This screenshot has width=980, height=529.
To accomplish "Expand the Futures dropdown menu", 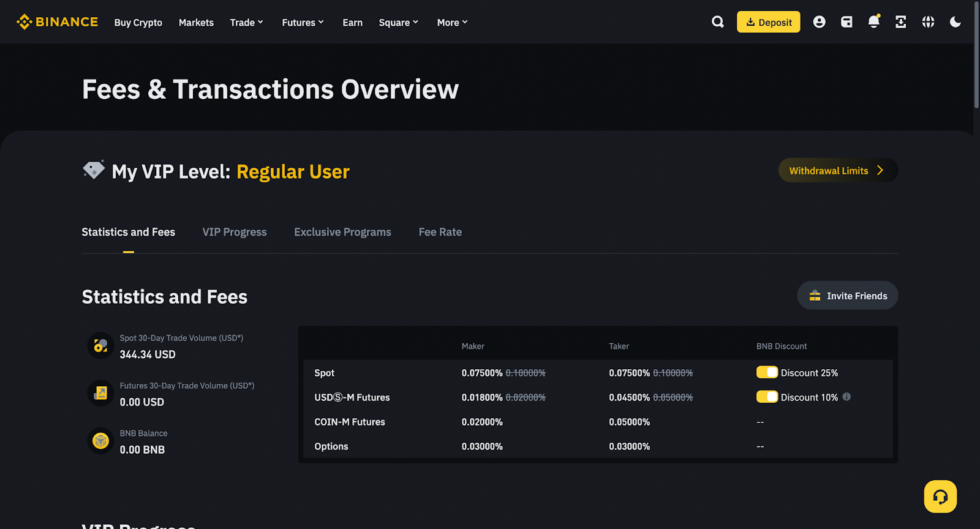I will point(303,23).
